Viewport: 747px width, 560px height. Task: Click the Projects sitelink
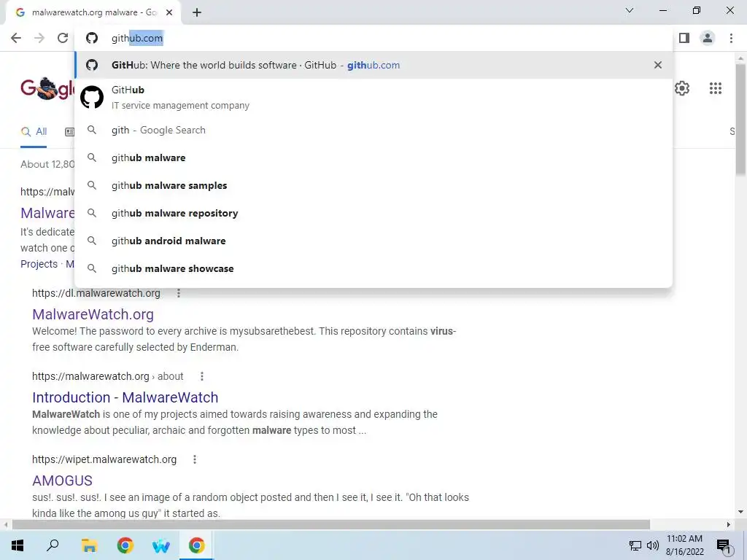pos(39,264)
